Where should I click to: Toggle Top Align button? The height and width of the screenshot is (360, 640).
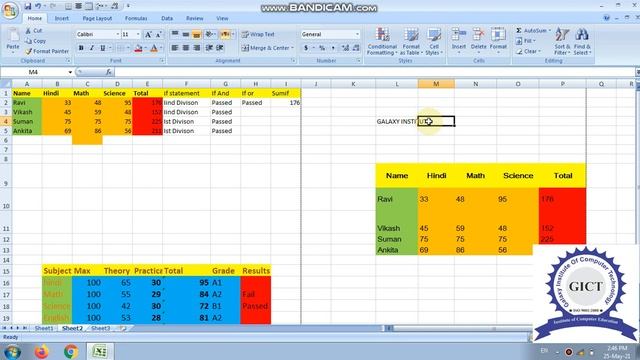[x=175, y=34]
